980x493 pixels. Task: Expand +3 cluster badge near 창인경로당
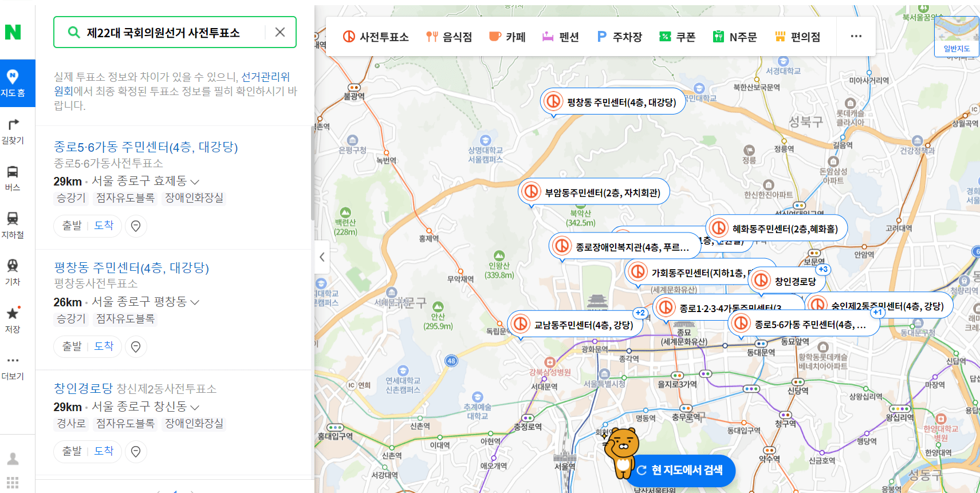(823, 269)
